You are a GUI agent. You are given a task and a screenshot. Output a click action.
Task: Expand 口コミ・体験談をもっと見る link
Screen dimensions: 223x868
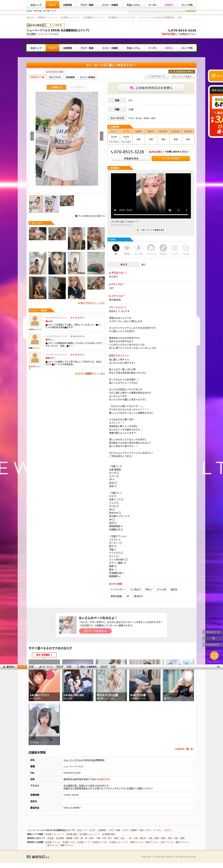[90, 374]
